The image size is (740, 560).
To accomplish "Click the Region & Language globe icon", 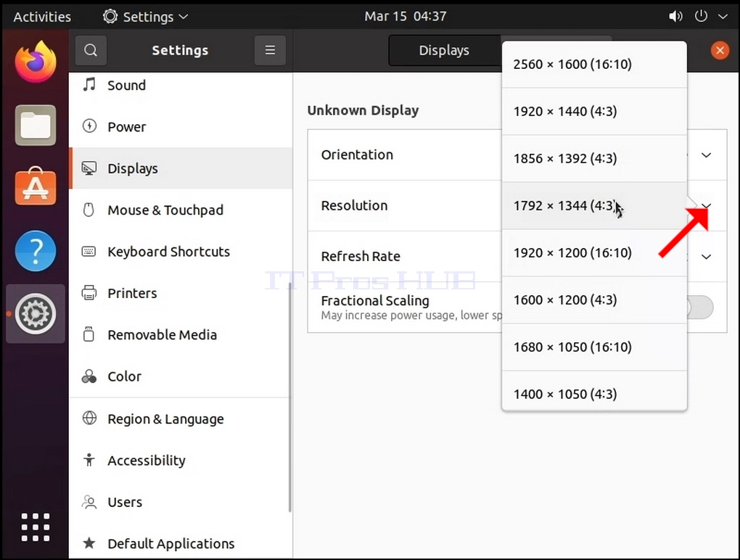I will click(x=89, y=418).
